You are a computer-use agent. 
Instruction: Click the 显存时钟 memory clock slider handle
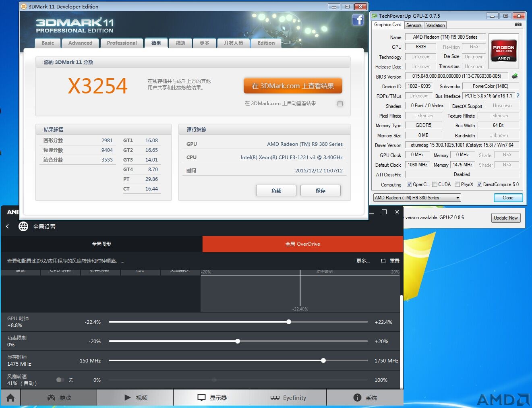point(323,360)
